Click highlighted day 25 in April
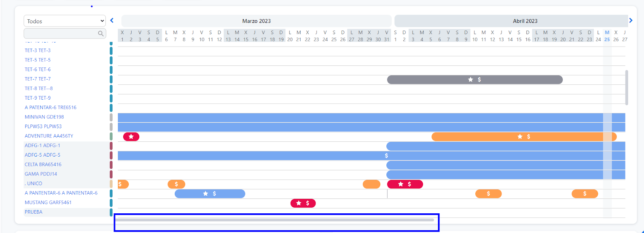This screenshot has height=233, width=644. [607, 39]
